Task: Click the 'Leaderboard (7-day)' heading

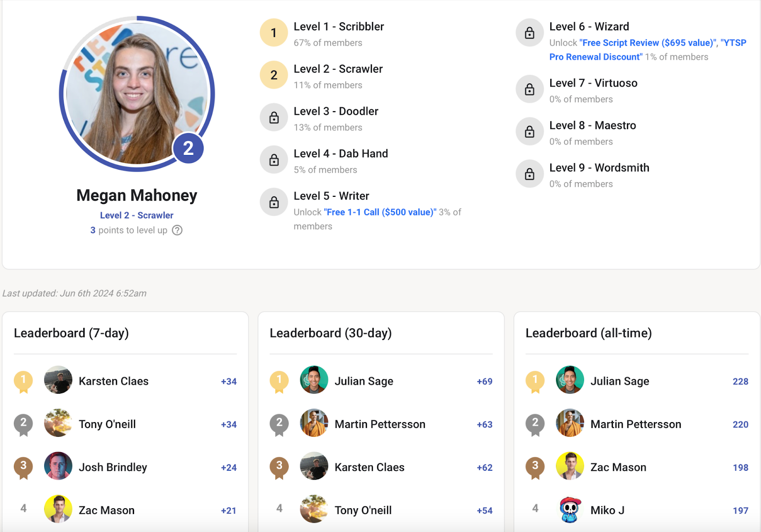Action: (x=71, y=333)
